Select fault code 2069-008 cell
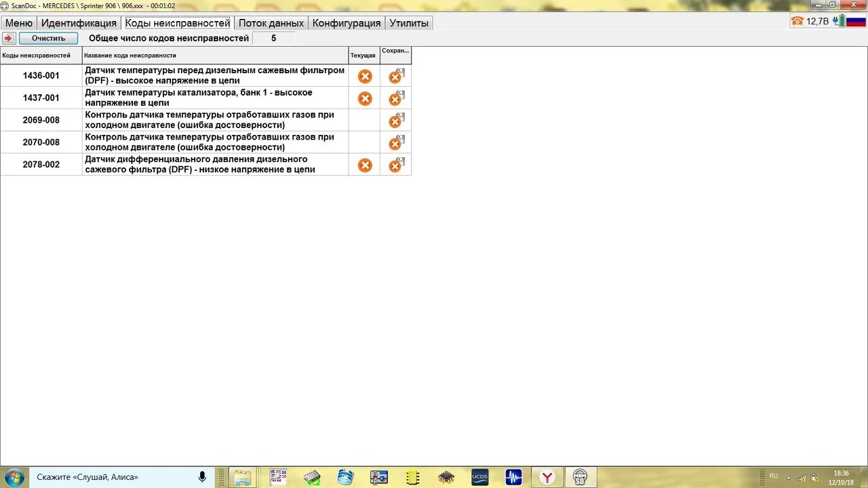 pyautogui.click(x=41, y=120)
